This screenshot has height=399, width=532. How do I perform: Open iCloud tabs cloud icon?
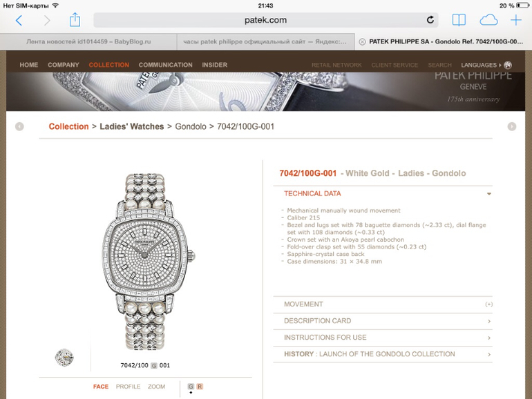(488, 20)
